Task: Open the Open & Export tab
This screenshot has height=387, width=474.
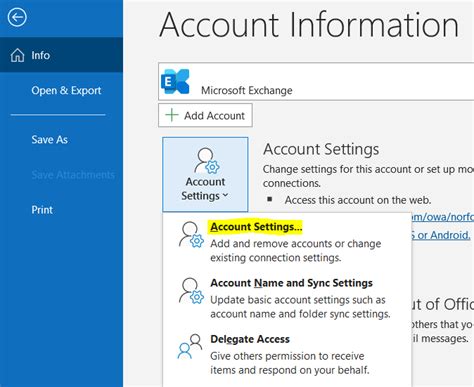Action: click(x=61, y=90)
